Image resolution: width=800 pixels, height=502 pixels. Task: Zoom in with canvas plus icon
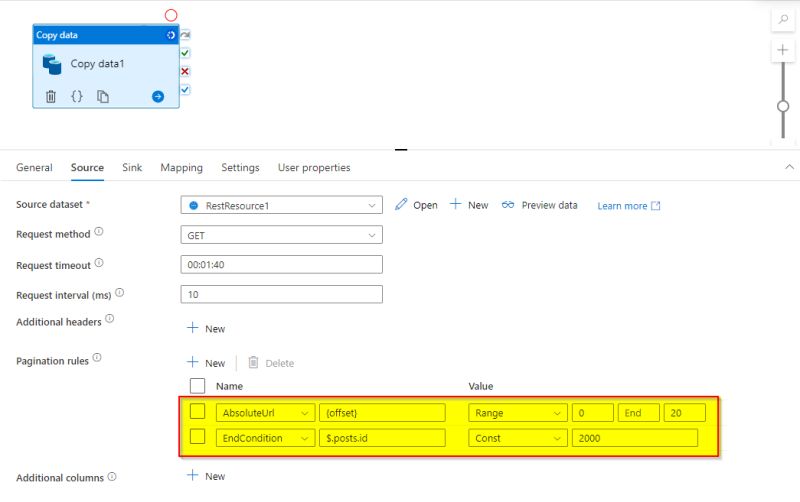coord(783,50)
